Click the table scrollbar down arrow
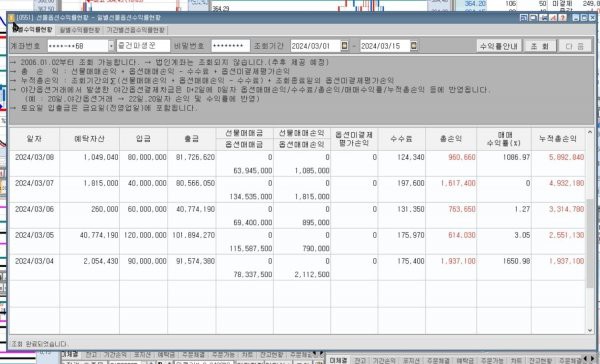The image size is (600, 364). 590,330
